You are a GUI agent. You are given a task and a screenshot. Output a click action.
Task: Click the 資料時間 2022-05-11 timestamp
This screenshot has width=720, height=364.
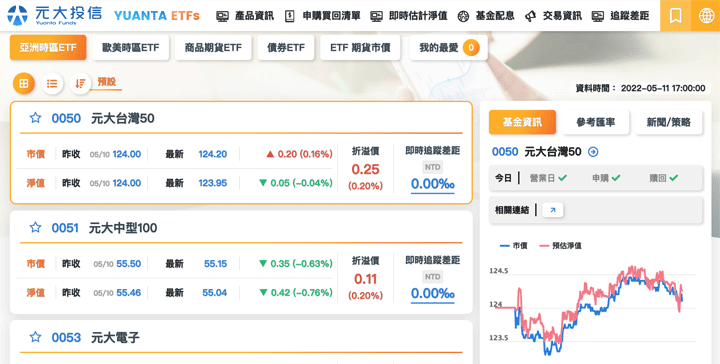pyautogui.click(x=640, y=88)
